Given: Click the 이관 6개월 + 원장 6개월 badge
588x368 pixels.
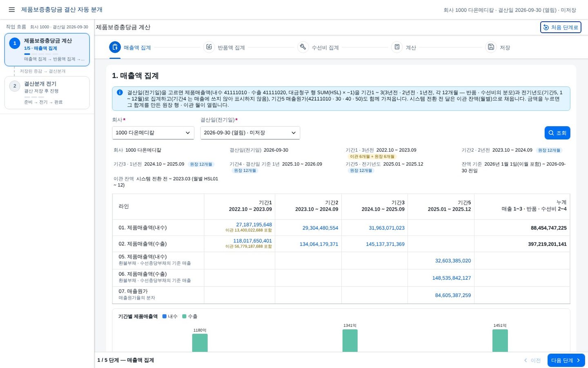Looking at the screenshot, I should [371, 157].
